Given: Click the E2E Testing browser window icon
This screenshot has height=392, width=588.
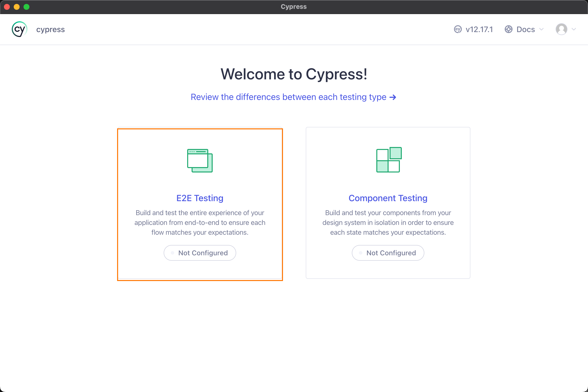Looking at the screenshot, I should (x=200, y=160).
